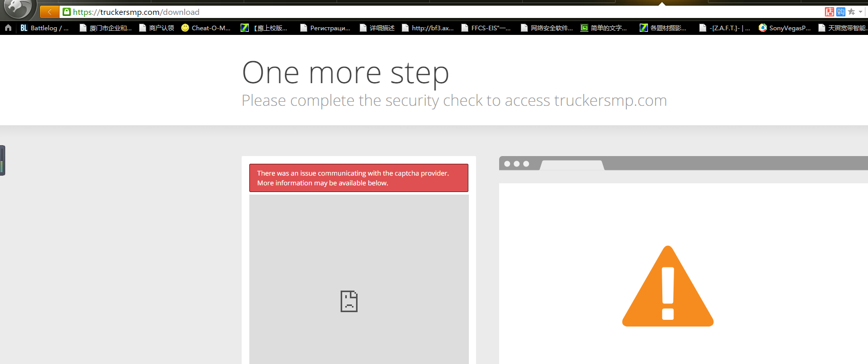
Task: Open the Cheat-O-M... bookmark
Action: click(x=206, y=28)
